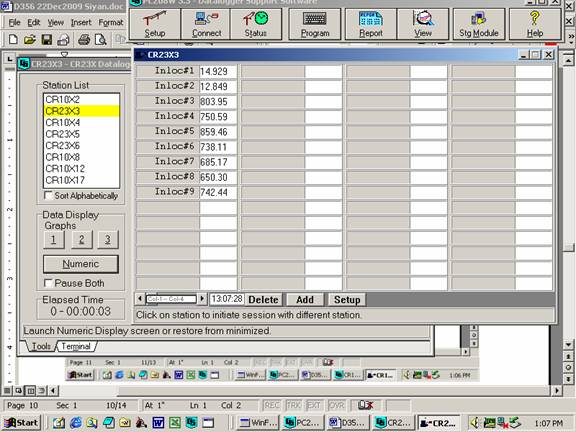Open the File menu in Word
Screen dimensions: 576x432
[14, 22]
